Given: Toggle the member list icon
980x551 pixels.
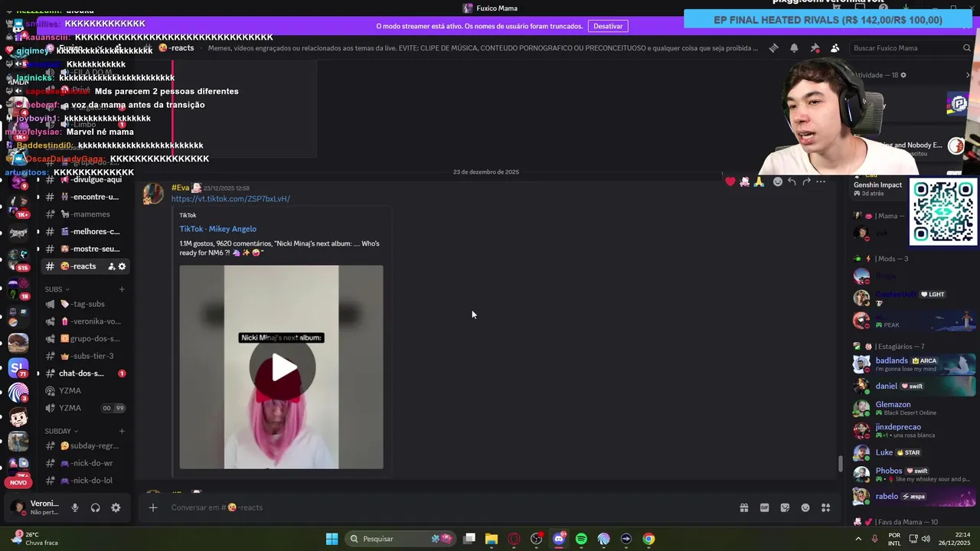Looking at the screenshot, I should 835,48.
